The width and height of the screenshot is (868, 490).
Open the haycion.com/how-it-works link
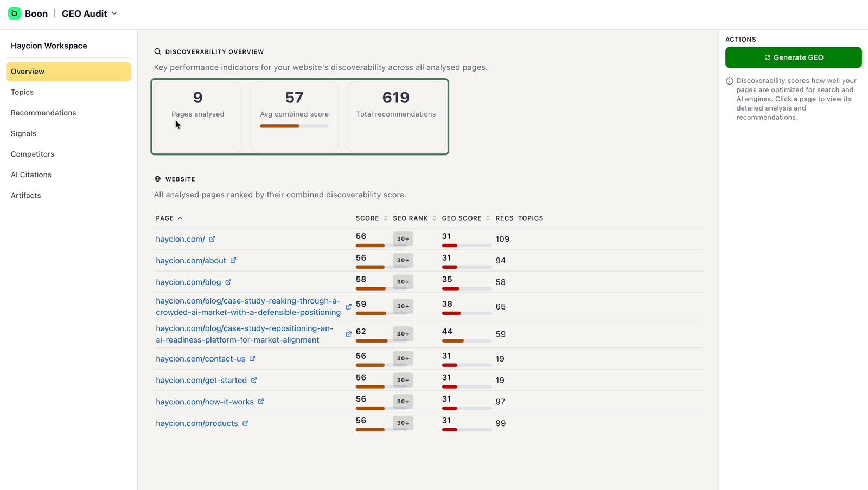coord(205,402)
